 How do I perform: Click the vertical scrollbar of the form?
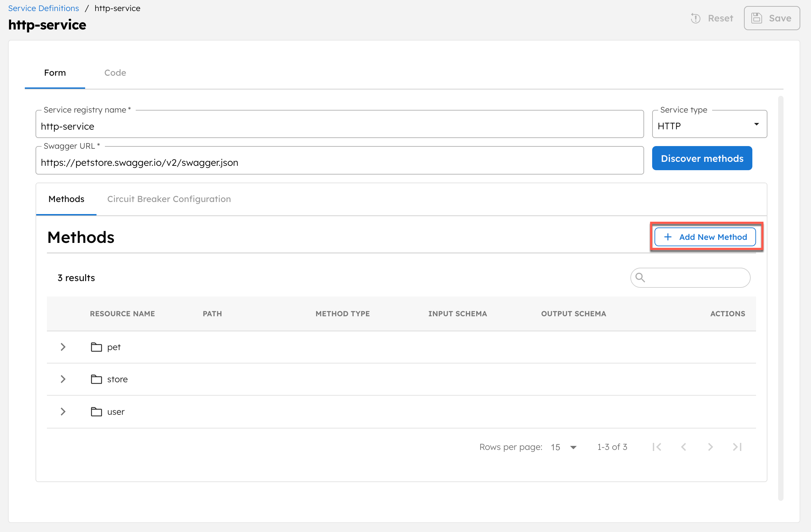[x=781, y=298]
